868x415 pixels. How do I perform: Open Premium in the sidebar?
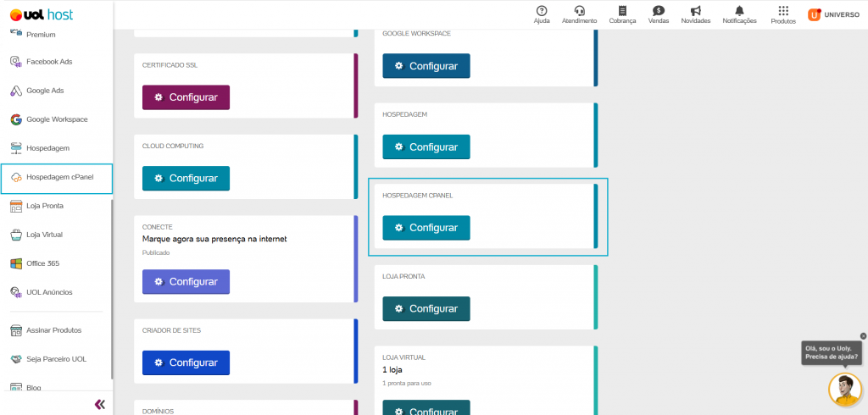[41, 35]
